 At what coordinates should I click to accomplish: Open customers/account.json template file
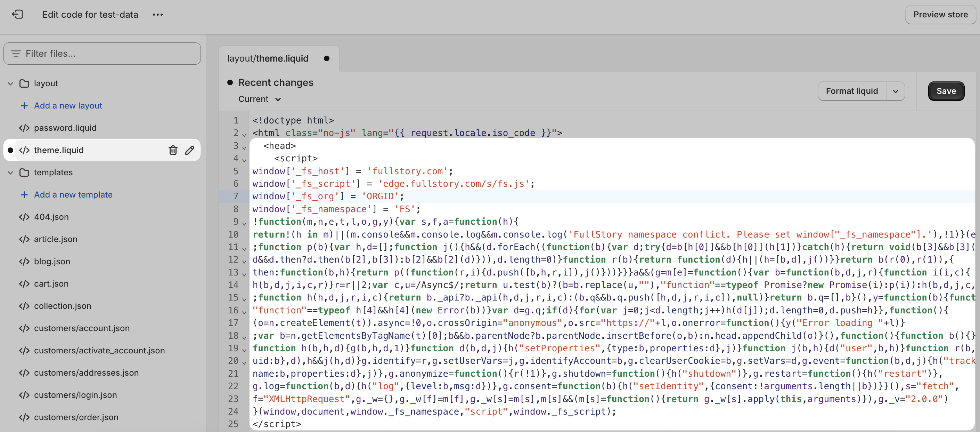[82, 328]
